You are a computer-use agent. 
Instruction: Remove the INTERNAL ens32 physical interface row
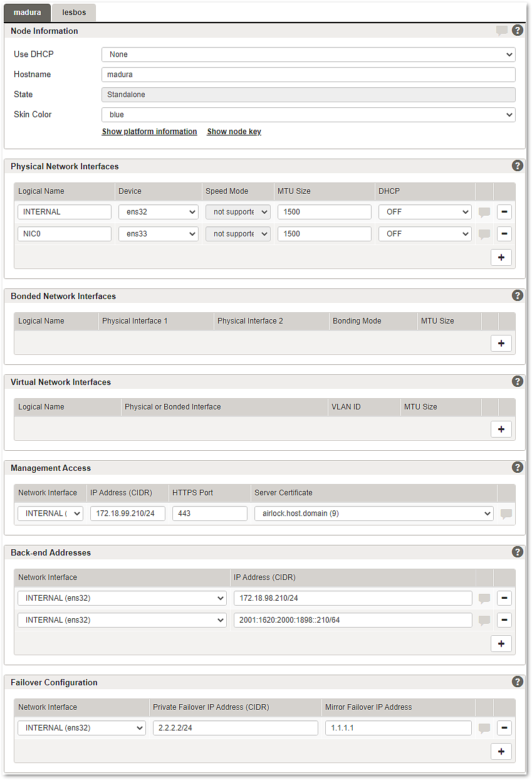[504, 212]
